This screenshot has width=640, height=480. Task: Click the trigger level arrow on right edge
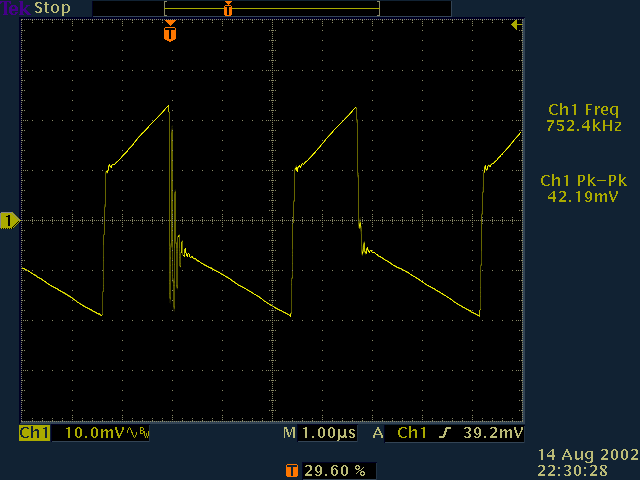coord(515,25)
